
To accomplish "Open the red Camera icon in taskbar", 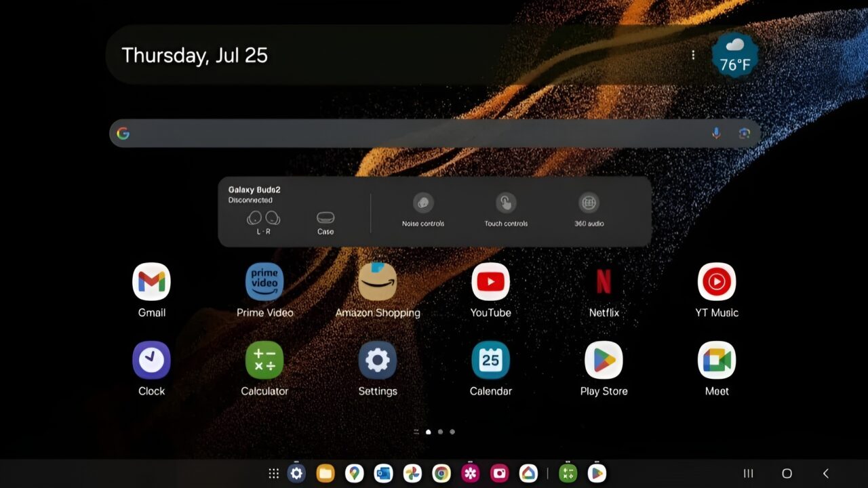I will click(500, 473).
